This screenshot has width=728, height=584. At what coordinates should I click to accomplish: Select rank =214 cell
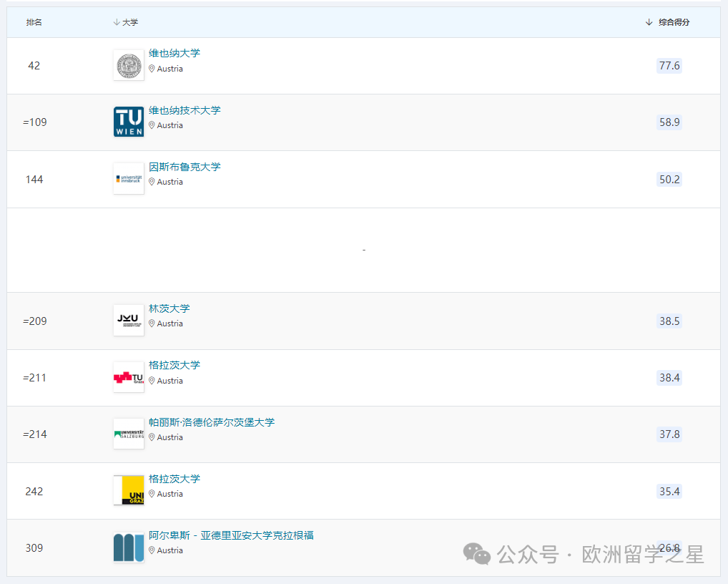[35, 434]
